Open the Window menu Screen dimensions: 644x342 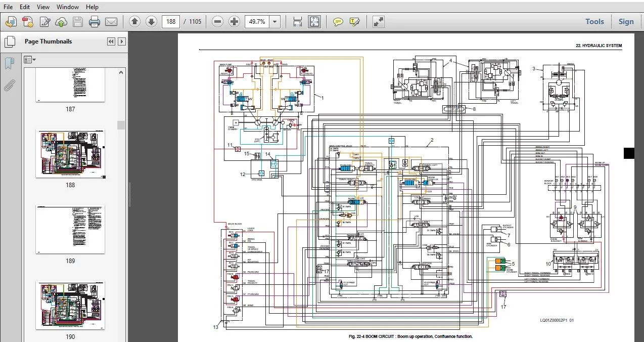68,7
